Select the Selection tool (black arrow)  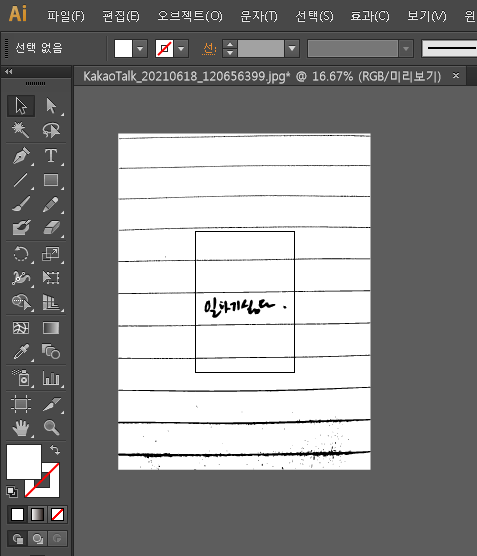tap(21, 106)
